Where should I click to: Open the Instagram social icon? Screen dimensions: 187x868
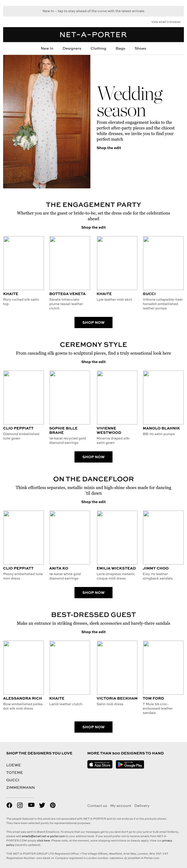click(x=20, y=805)
